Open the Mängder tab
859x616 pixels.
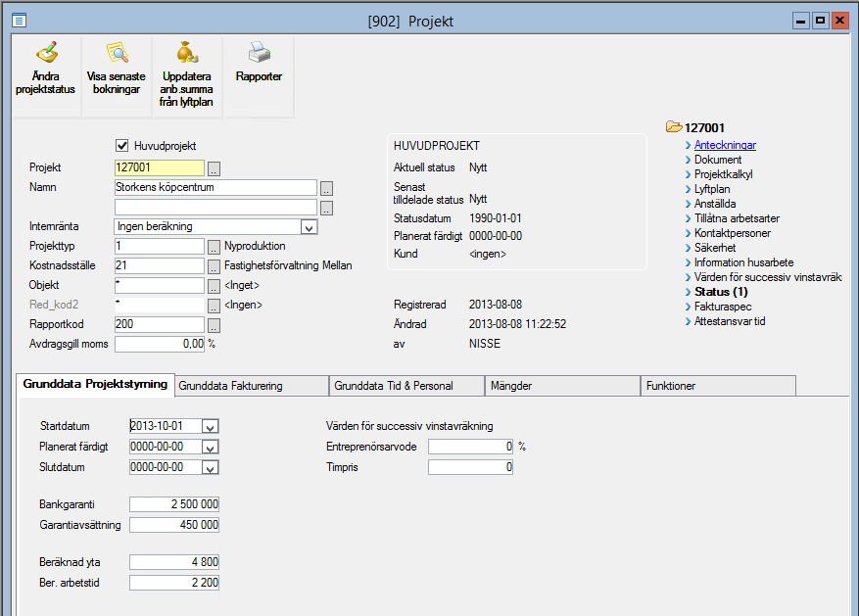pos(562,386)
